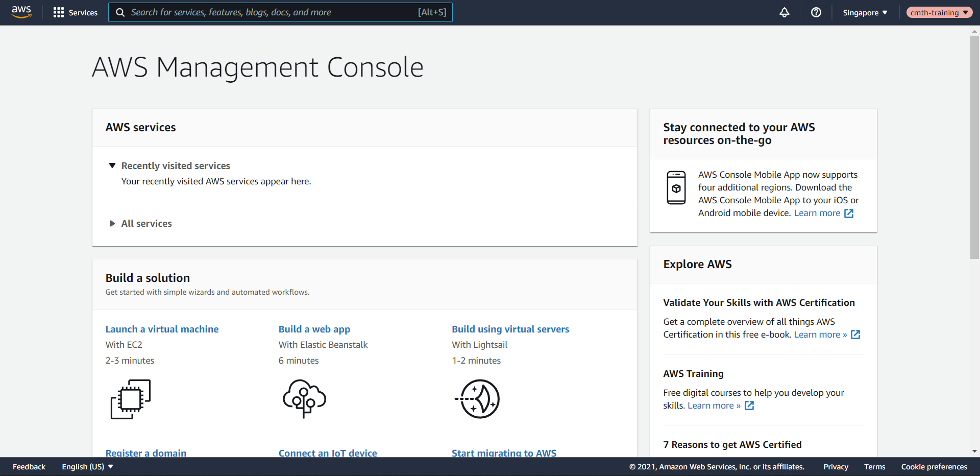Click the AWS logo to go home
This screenshot has width=980, height=476.
[x=21, y=12]
